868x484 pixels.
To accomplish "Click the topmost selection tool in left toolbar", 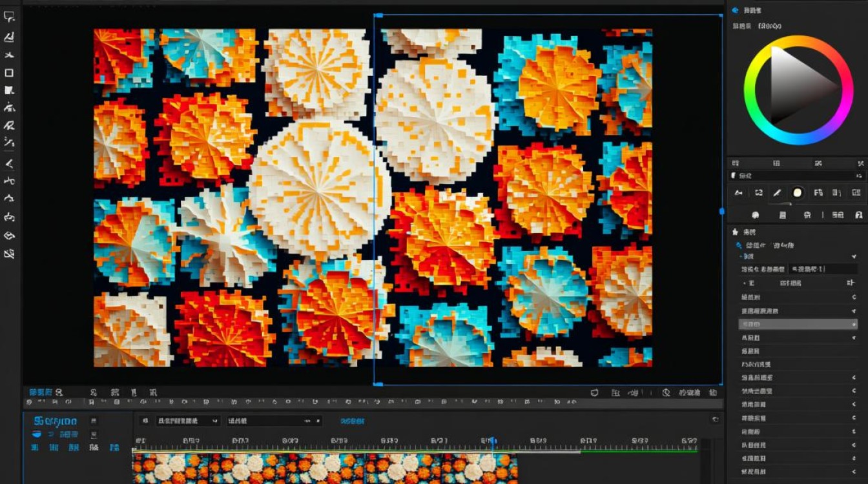I will tap(9, 17).
